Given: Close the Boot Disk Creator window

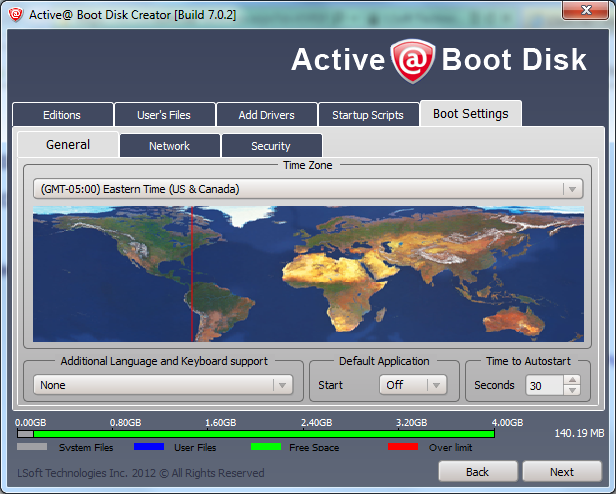Looking at the screenshot, I should [x=586, y=10].
